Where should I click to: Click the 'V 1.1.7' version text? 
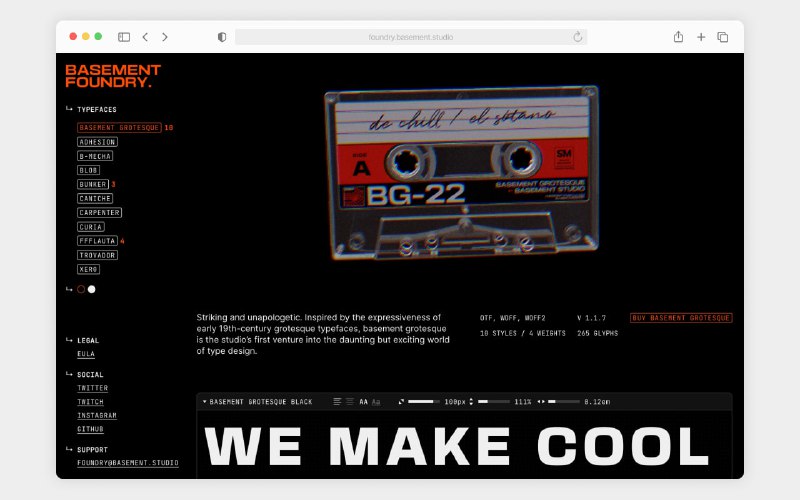point(591,318)
